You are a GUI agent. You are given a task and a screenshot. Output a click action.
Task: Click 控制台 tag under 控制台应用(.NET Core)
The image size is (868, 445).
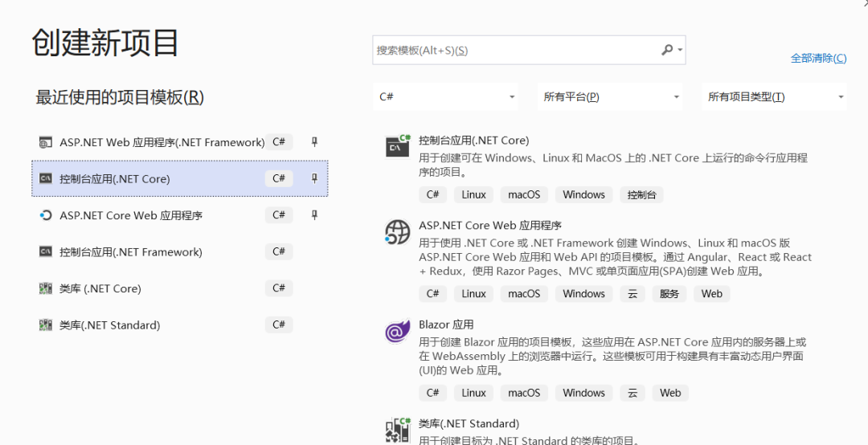[641, 195]
